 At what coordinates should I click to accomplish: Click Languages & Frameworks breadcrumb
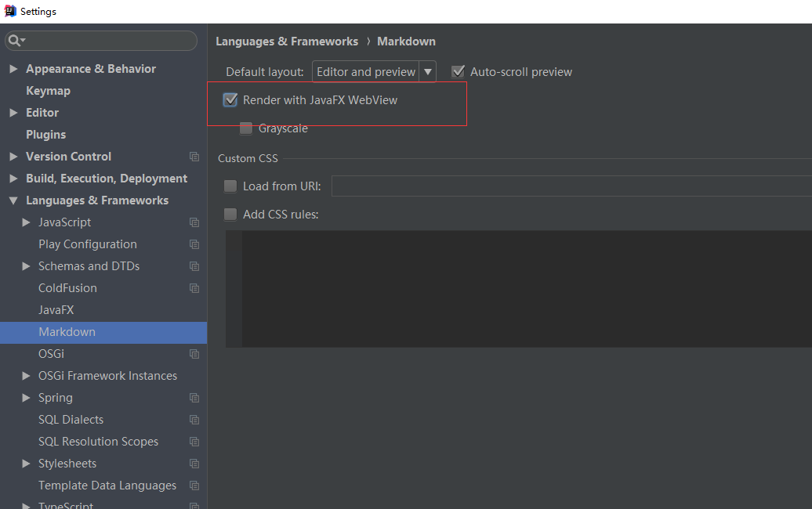point(287,42)
